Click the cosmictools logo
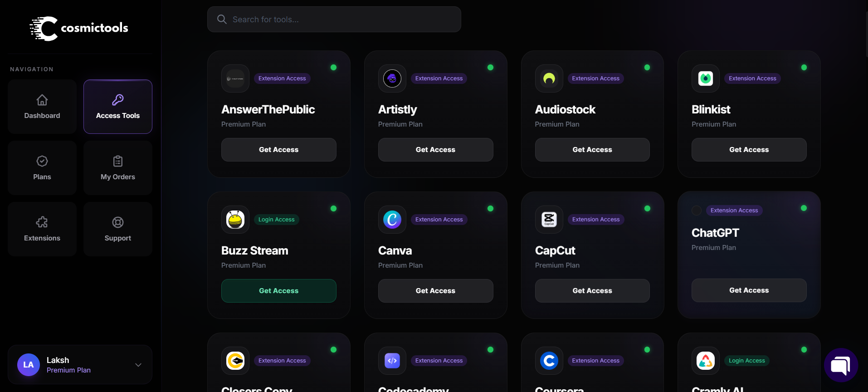This screenshot has width=868, height=392. click(x=78, y=28)
